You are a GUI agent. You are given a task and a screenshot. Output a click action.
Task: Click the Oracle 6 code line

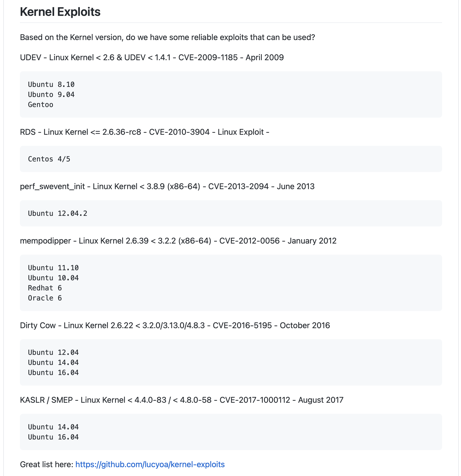click(x=45, y=298)
